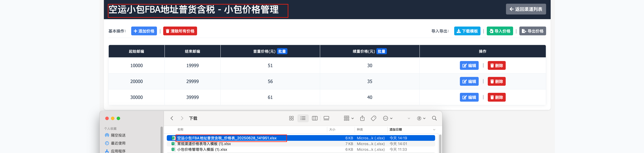Open 应用程序 in Finder sidebar

tap(118, 151)
